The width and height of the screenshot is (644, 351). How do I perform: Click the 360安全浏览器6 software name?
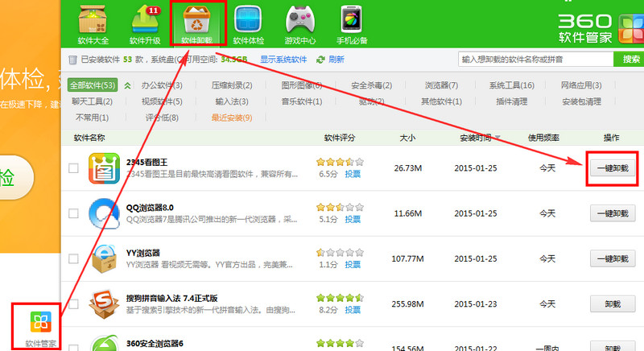pos(155,343)
